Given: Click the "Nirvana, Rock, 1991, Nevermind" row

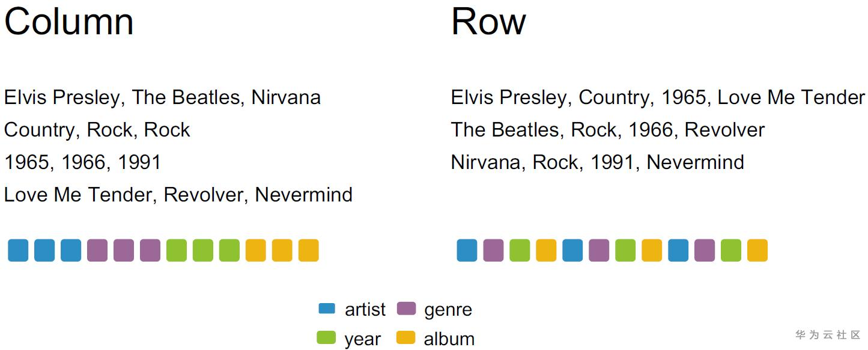Looking at the screenshot, I should [x=598, y=162].
